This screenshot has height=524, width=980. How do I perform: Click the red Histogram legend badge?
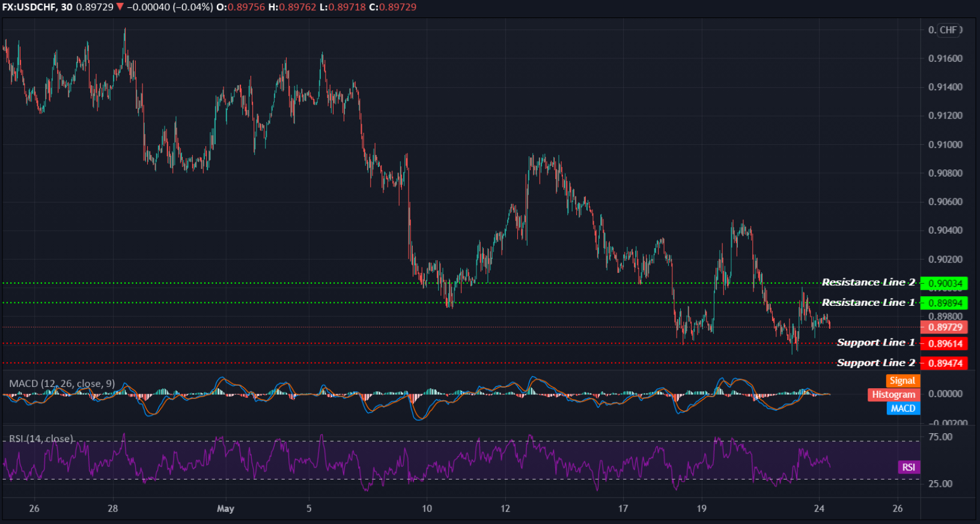(893, 395)
